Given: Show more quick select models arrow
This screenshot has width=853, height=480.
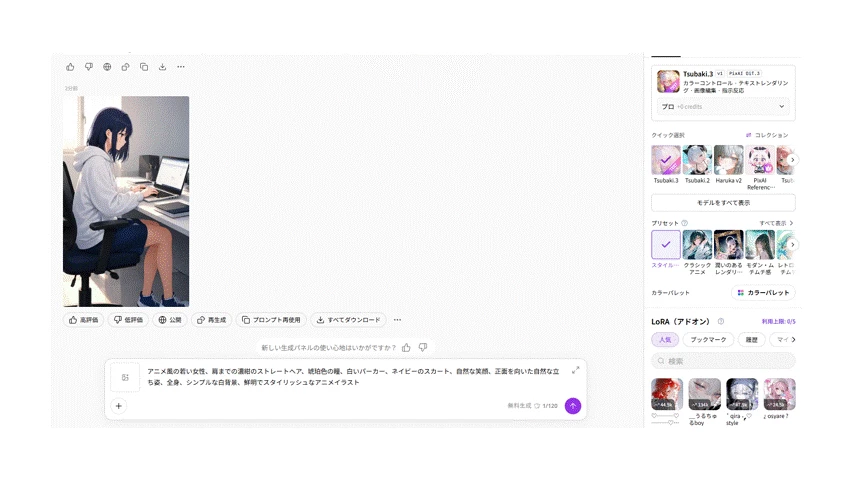Looking at the screenshot, I should click(793, 160).
